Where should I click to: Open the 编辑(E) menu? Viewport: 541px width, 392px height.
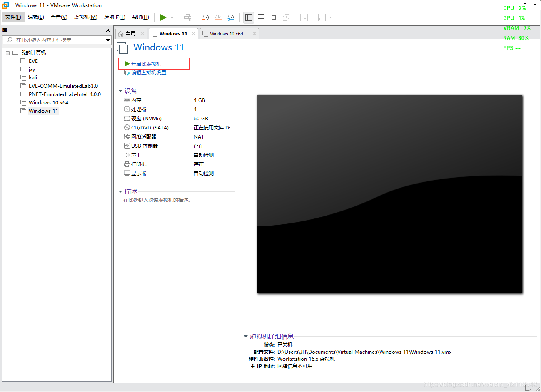click(36, 17)
